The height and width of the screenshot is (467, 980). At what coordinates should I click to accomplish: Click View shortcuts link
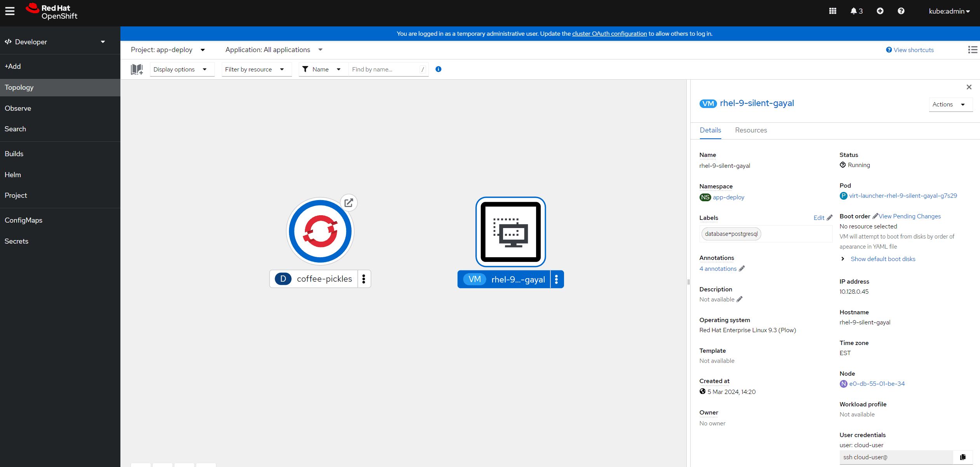tap(910, 50)
